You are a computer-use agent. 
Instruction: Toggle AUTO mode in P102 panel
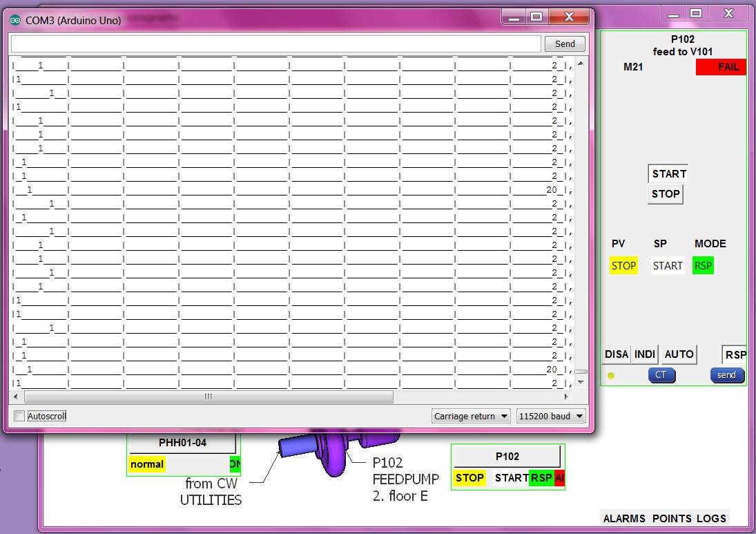[x=679, y=354]
